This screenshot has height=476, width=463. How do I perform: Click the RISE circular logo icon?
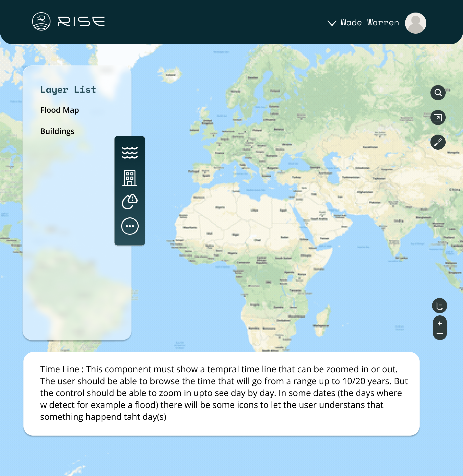point(41,21)
